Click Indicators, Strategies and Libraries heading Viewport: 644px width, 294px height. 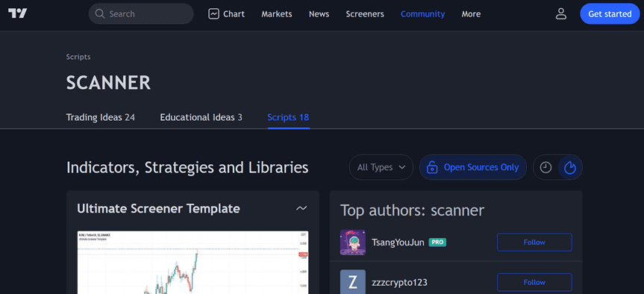pyautogui.click(x=187, y=168)
